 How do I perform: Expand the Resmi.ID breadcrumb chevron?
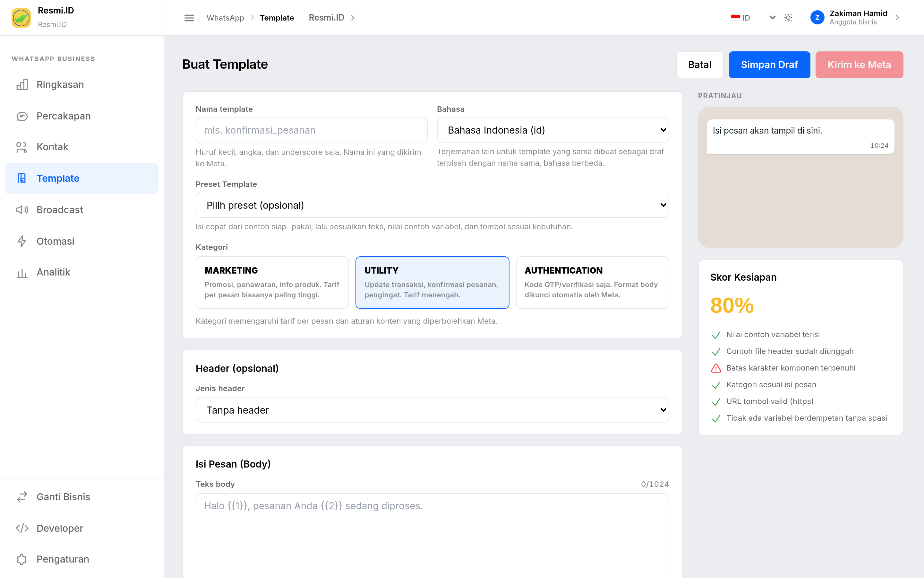(x=353, y=18)
